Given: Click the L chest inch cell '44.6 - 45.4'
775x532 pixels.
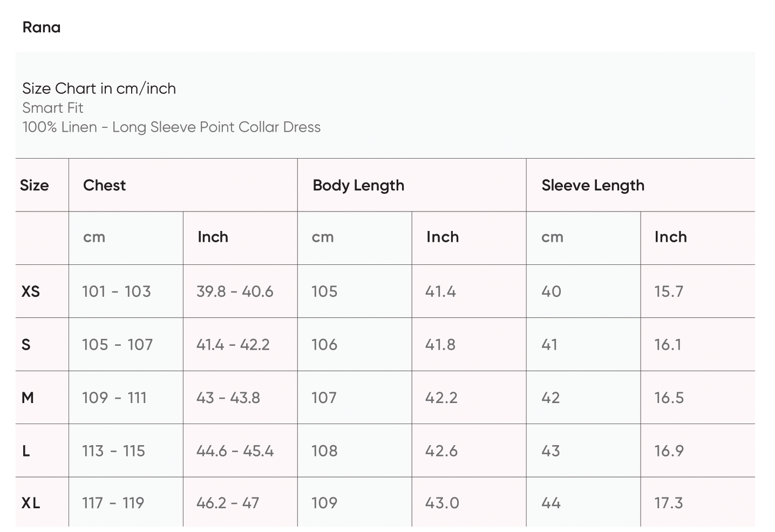Looking at the screenshot, I should (x=235, y=451).
